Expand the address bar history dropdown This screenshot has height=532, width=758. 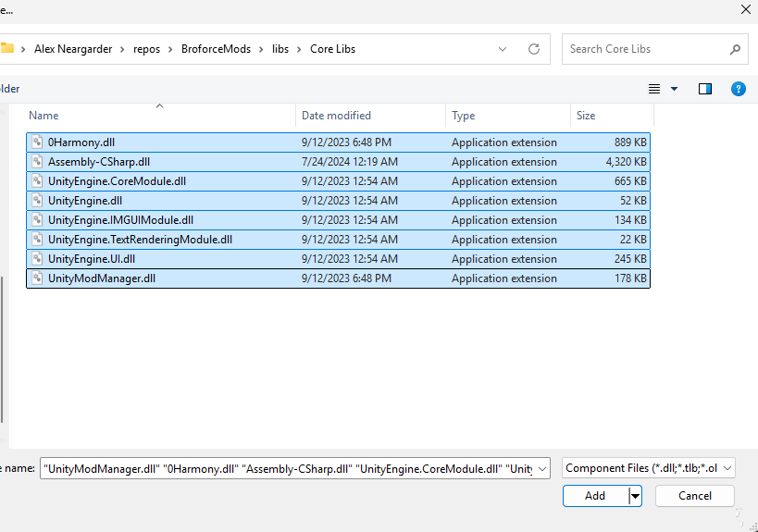[x=503, y=49]
